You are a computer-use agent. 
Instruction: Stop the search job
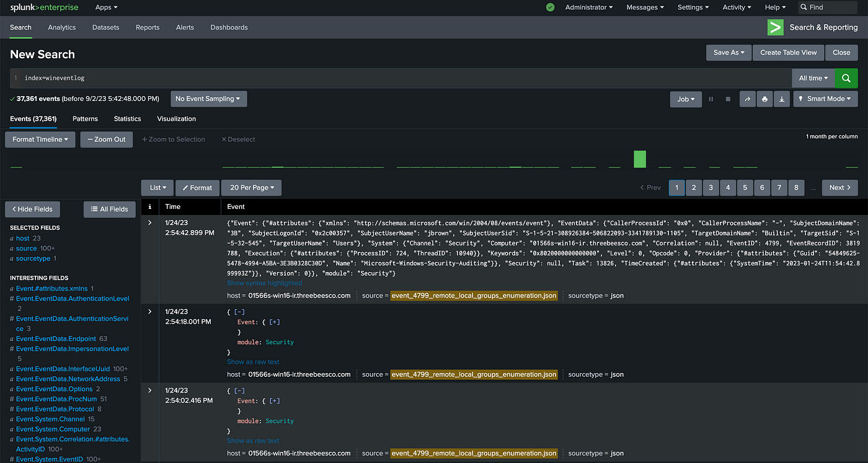728,99
